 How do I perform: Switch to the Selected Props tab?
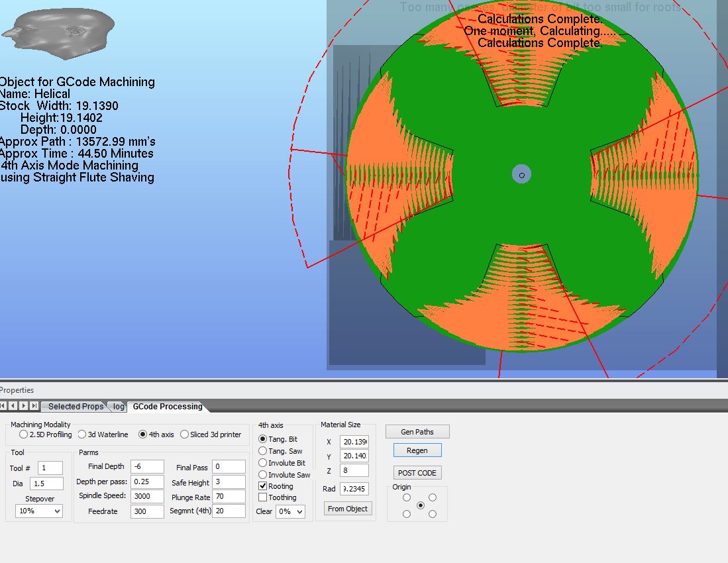point(76,407)
